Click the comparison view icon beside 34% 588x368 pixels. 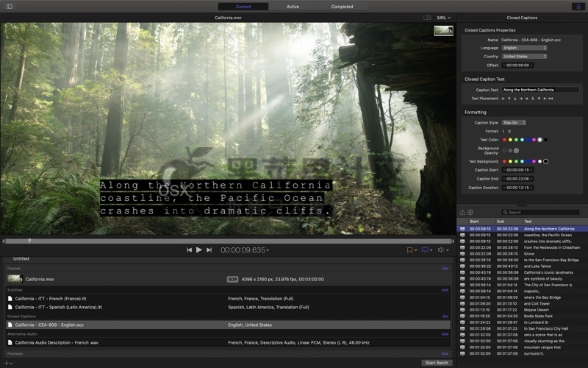click(x=427, y=18)
